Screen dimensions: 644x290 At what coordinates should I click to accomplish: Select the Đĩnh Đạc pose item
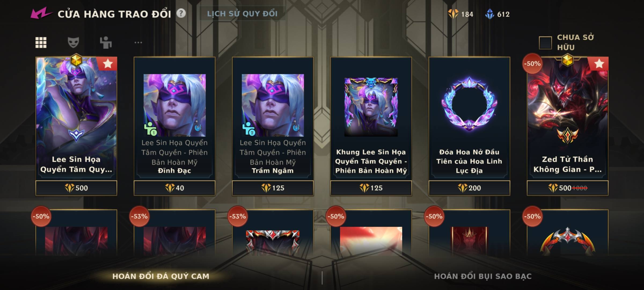pyautogui.click(x=174, y=118)
